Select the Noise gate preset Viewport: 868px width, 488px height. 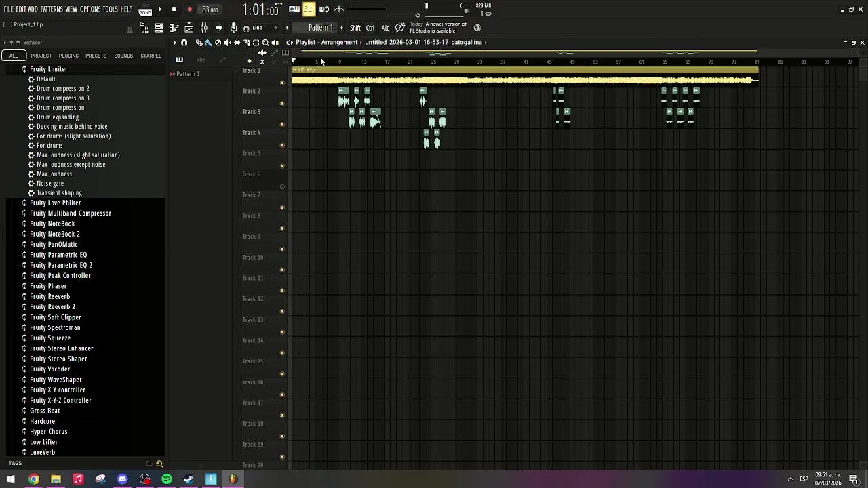point(50,184)
